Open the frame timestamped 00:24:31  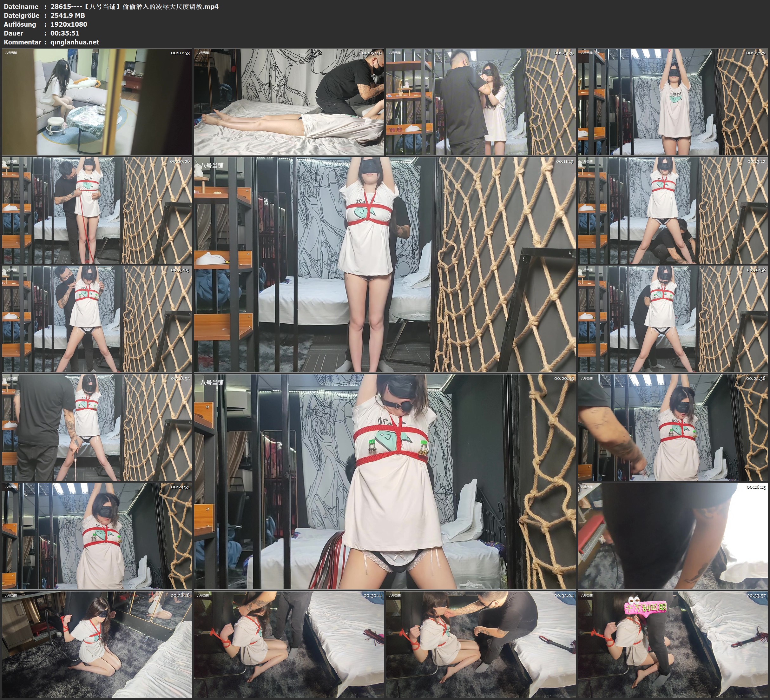pyautogui.click(x=97, y=536)
